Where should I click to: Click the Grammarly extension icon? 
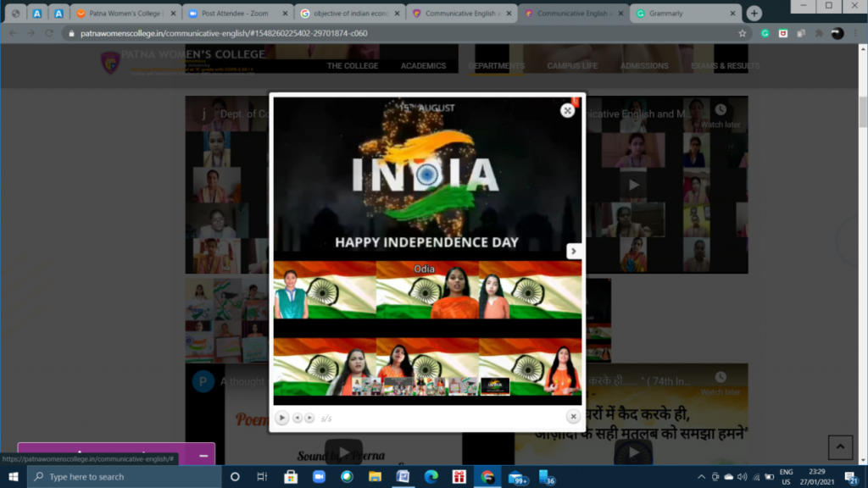click(765, 33)
